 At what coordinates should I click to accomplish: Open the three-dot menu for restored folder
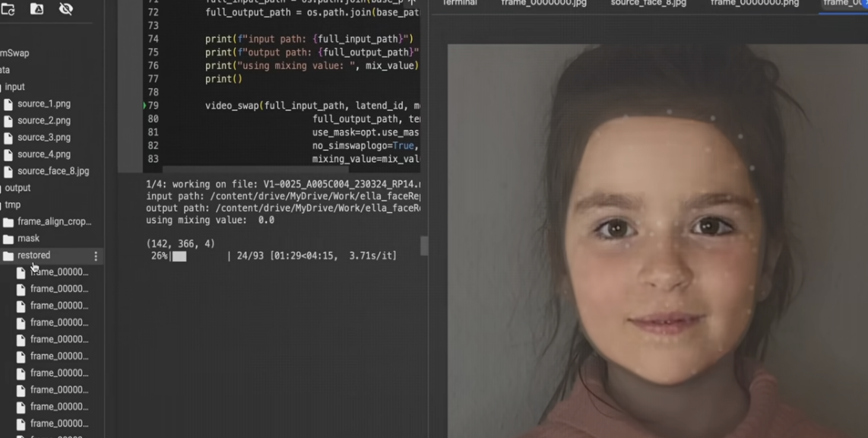pos(96,256)
